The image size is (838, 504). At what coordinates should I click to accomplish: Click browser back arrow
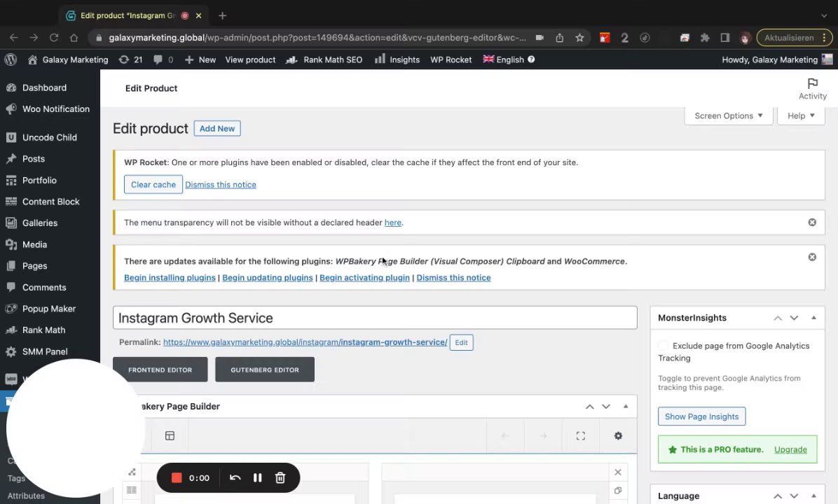[x=14, y=37]
